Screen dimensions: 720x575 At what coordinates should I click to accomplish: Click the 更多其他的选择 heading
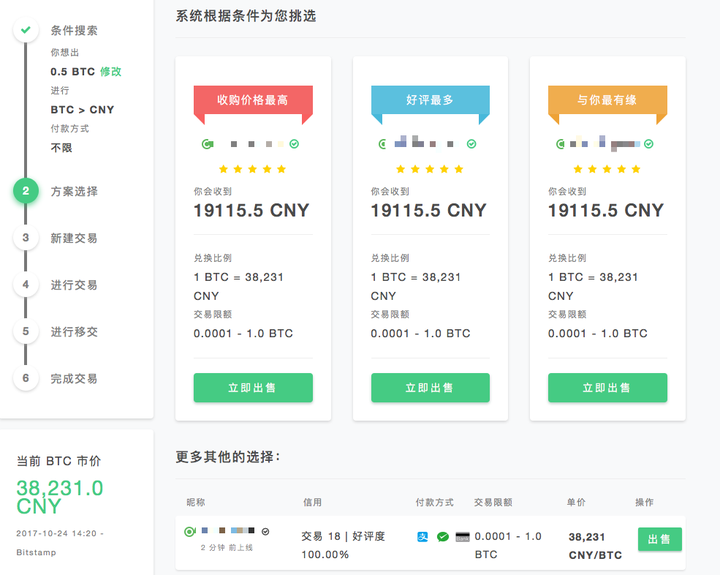(x=228, y=457)
